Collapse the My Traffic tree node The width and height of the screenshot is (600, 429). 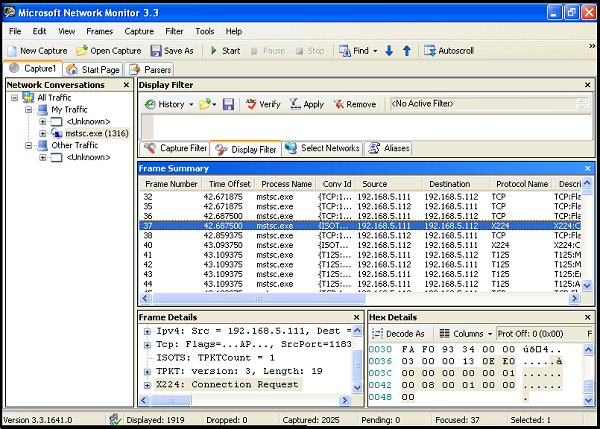click(x=29, y=110)
